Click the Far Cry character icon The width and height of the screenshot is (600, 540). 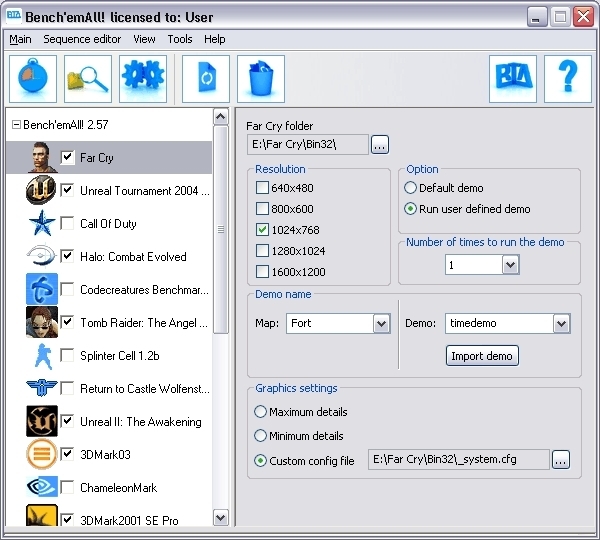pyautogui.click(x=42, y=157)
